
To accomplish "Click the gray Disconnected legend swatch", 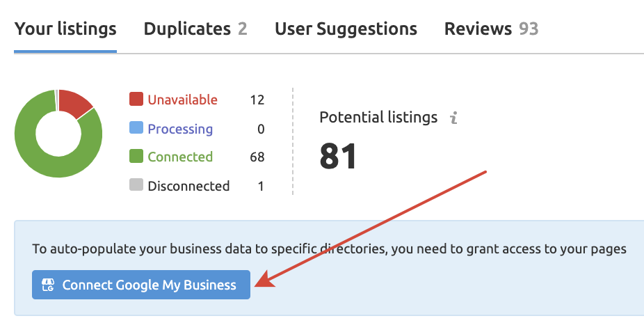I will (136, 186).
